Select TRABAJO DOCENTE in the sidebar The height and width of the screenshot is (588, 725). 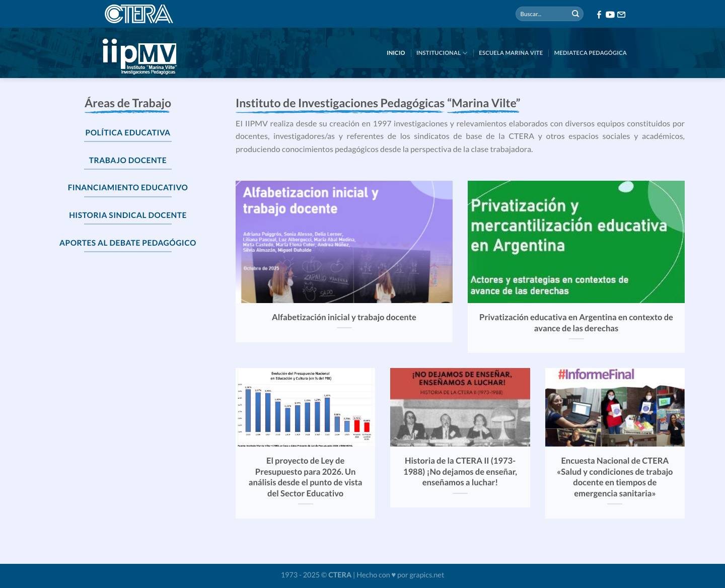127,160
